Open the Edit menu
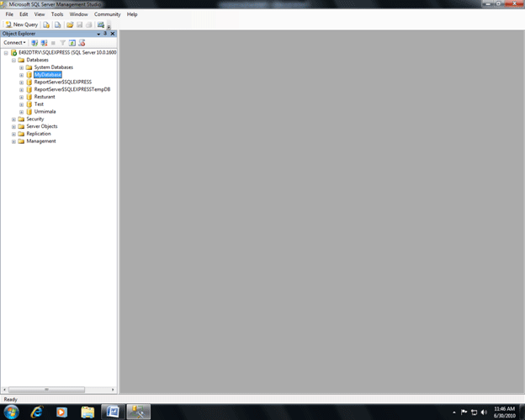Screen dimensions: 525x420 [x=24, y=14]
